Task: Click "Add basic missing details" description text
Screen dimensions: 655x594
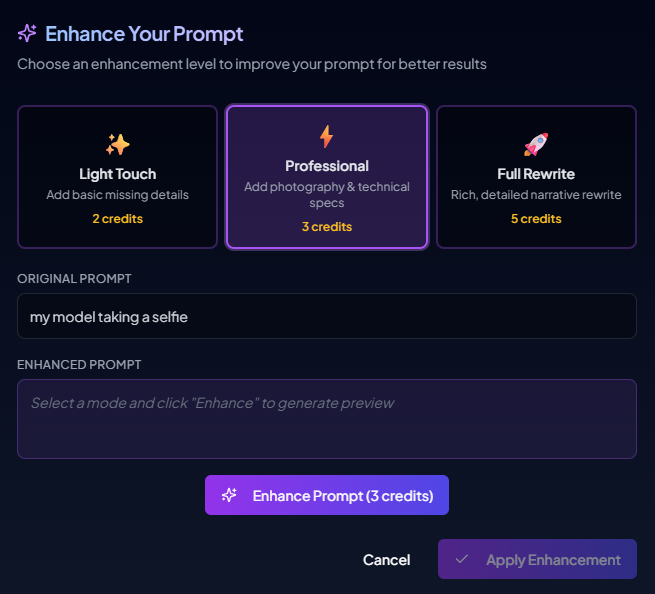Action: (118, 195)
